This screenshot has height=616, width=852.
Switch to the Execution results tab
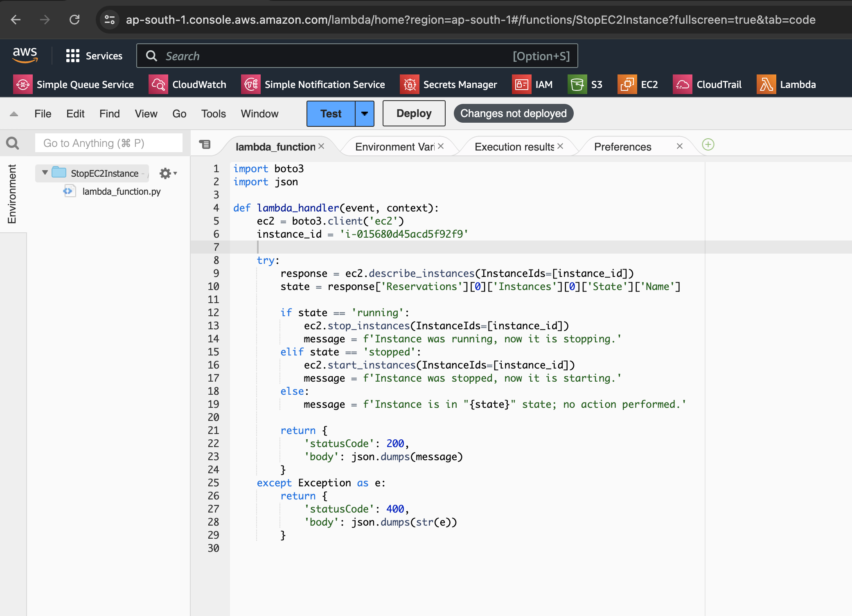click(x=514, y=146)
